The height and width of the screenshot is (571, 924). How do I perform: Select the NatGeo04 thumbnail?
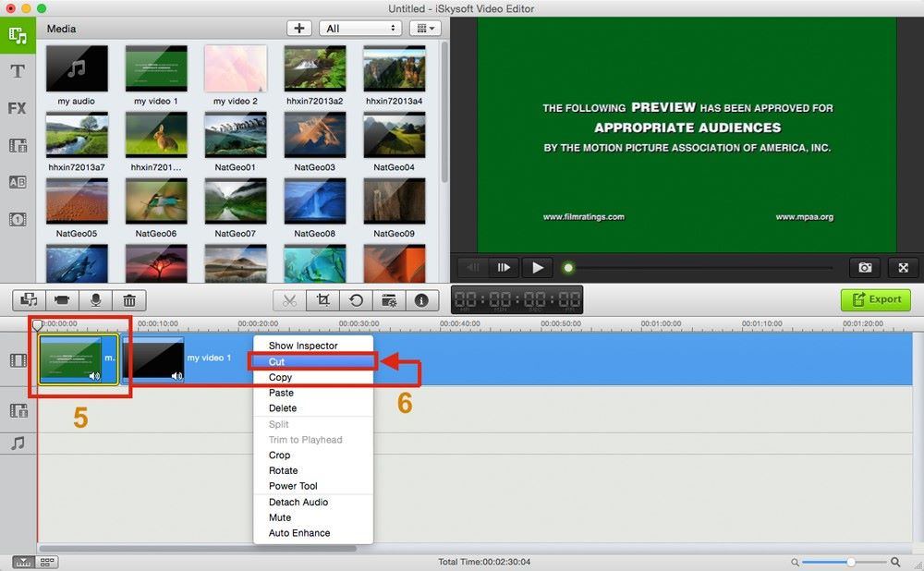point(395,135)
